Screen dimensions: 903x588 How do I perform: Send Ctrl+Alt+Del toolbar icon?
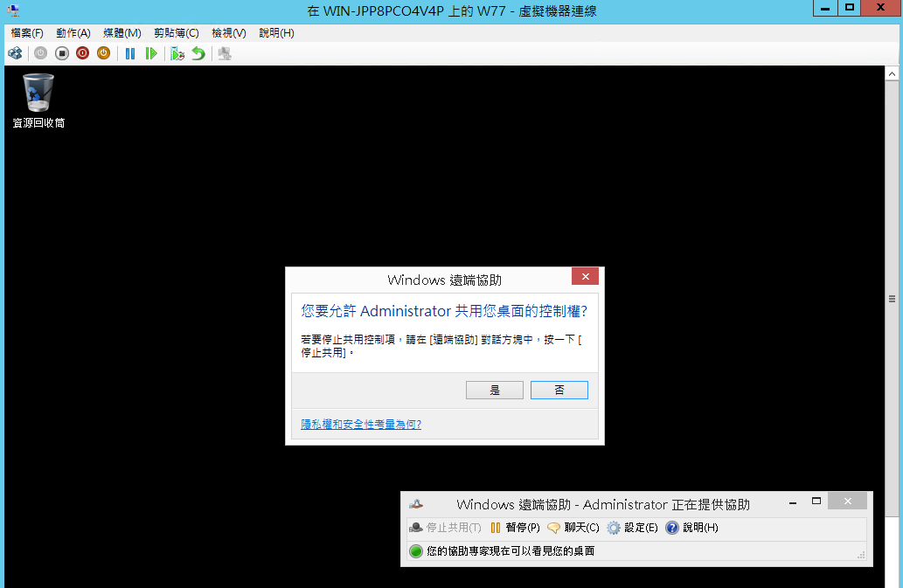[15, 53]
